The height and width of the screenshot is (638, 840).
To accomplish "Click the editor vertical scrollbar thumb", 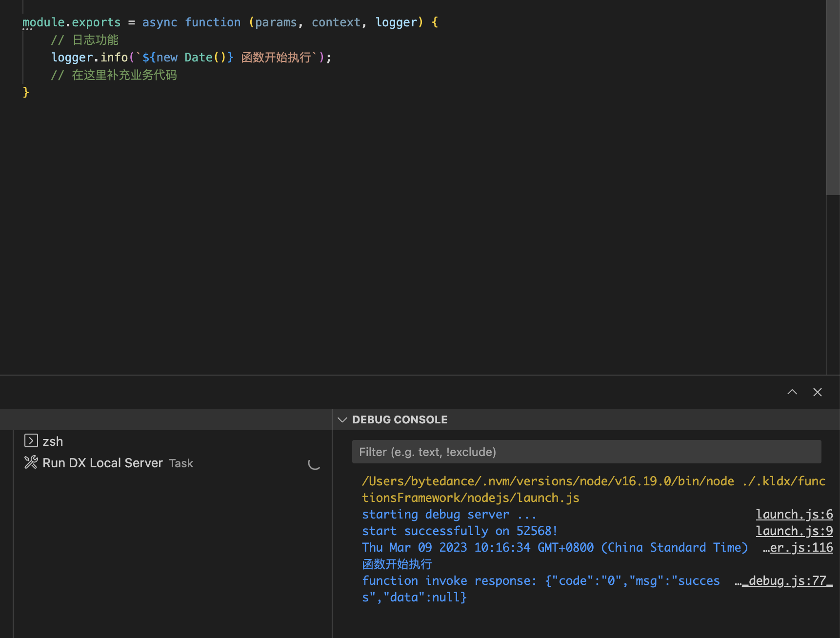I will click(x=833, y=98).
